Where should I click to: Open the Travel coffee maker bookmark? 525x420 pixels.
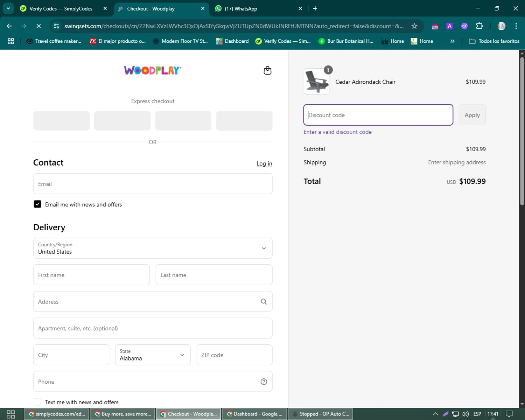pos(54,41)
